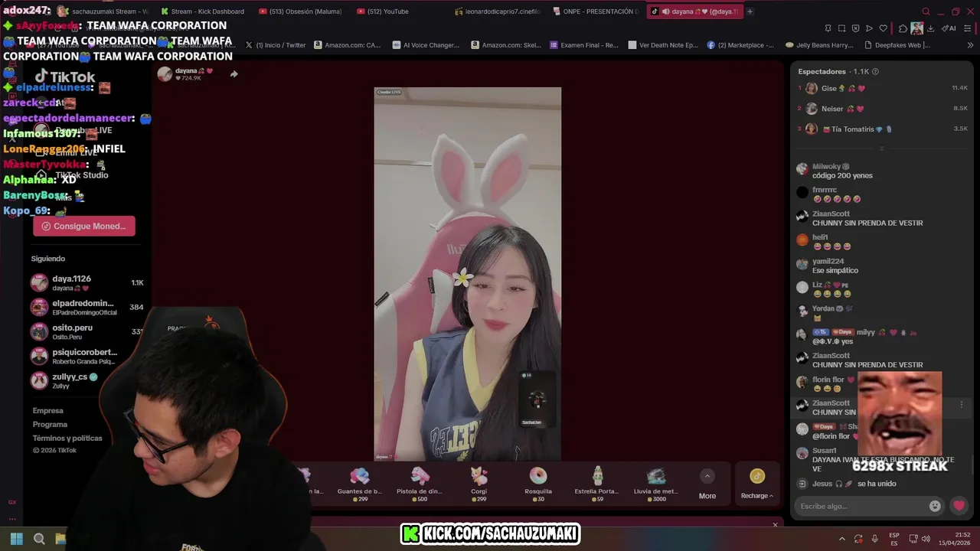Select top viewer Tía Tomatiris

click(884, 129)
